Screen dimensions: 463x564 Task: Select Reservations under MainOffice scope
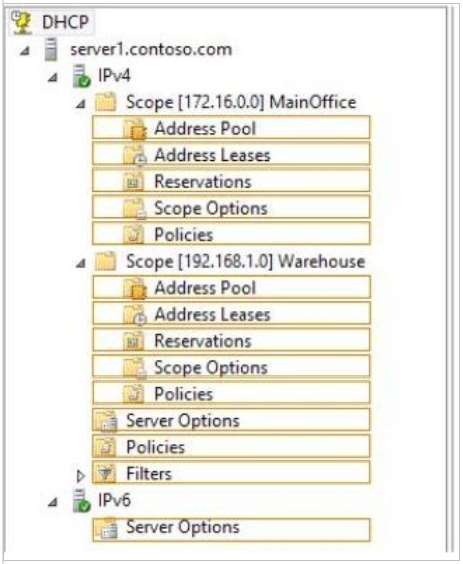[231, 181]
